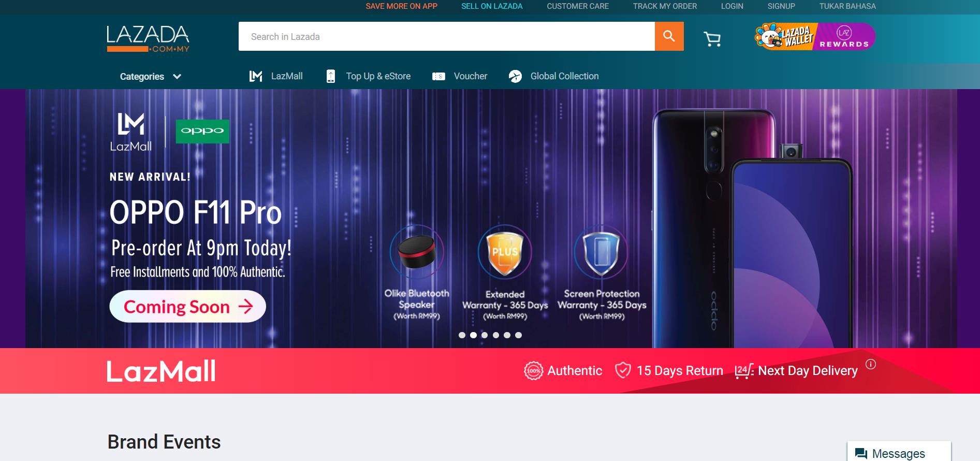Image resolution: width=980 pixels, height=461 pixels.
Task: Select the third carousel dot
Action: (485, 335)
